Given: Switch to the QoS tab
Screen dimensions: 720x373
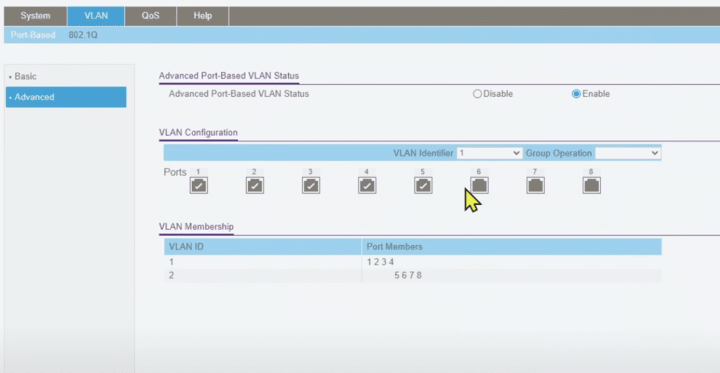Looking at the screenshot, I should [x=150, y=16].
